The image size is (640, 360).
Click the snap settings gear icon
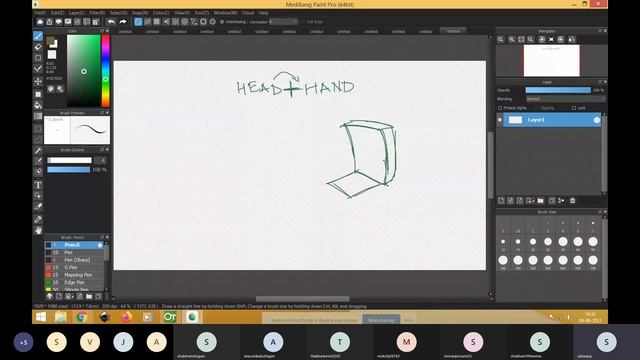pyautogui.click(x=212, y=22)
